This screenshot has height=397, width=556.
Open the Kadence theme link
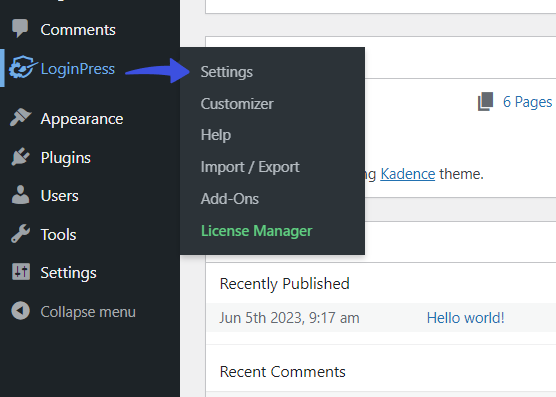point(407,174)
